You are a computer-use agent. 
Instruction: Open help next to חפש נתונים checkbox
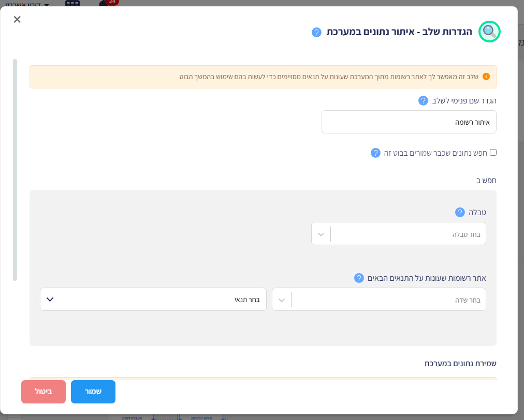tap(375, 153)
